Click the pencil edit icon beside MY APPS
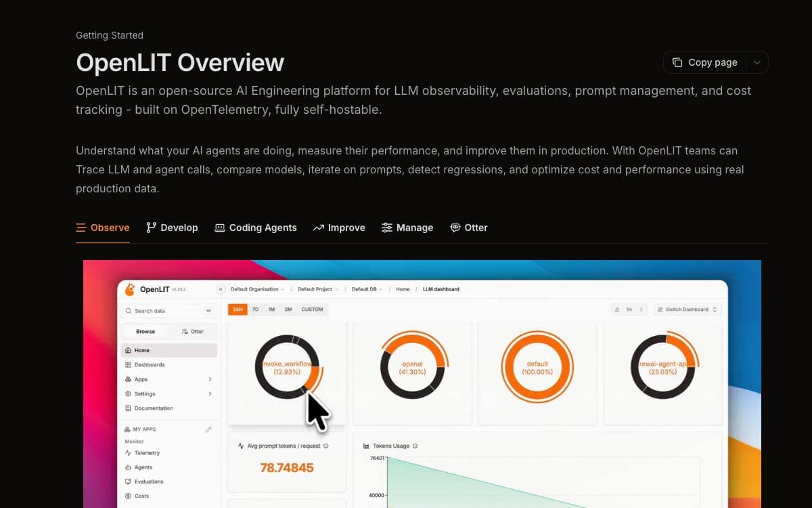This screenshot has height=508, width=812. pyautogui.click(x=208, y=429)
